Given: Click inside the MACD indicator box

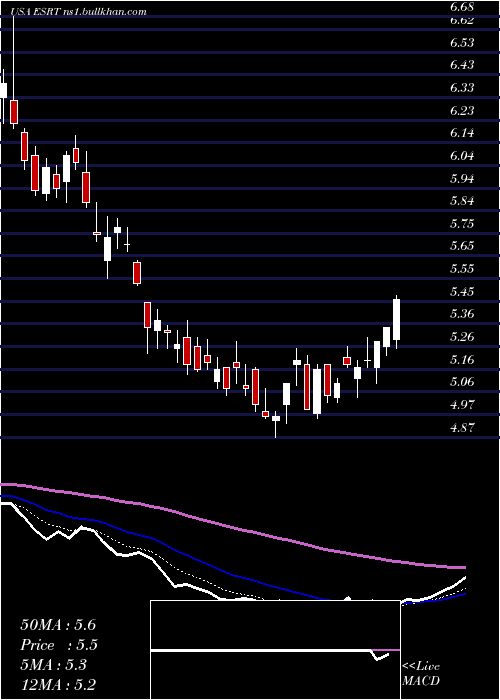Looking at the screenshot, I should point(275,650).
